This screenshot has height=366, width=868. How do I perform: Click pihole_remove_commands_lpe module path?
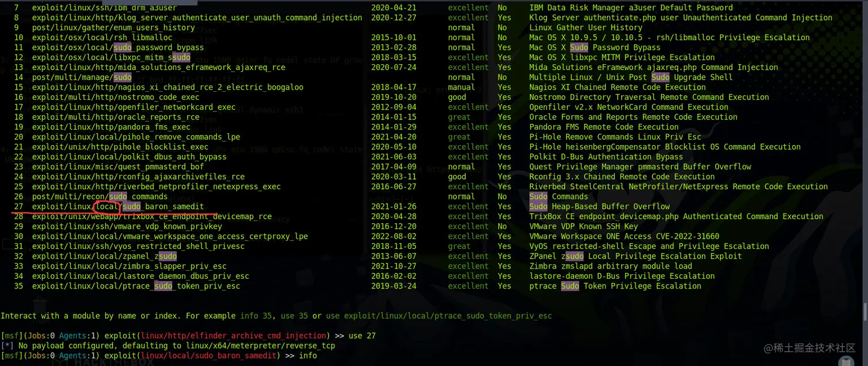click(x=136, y=137)
